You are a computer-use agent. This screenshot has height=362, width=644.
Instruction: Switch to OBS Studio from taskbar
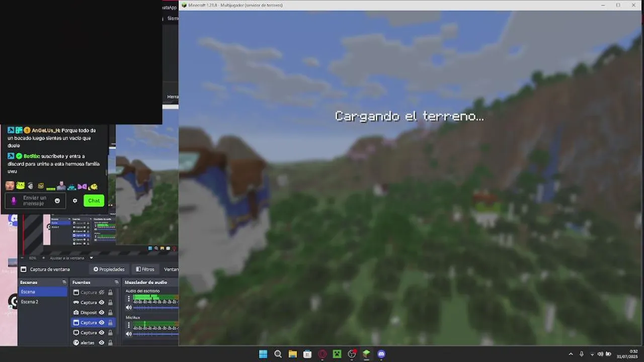[x=352, y=354]
